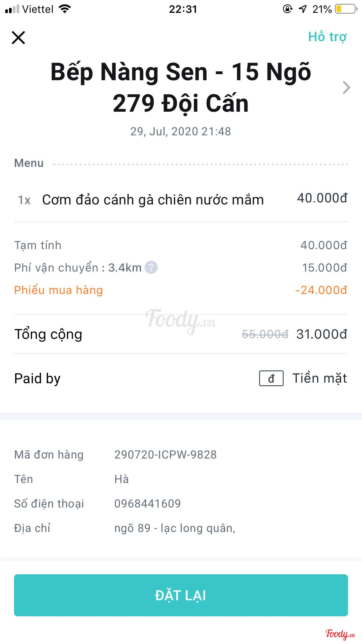The width and height of the screenshot is (362, 644).
Task: Tap the Tiền mặt payment method label
Action: point(319,378)
